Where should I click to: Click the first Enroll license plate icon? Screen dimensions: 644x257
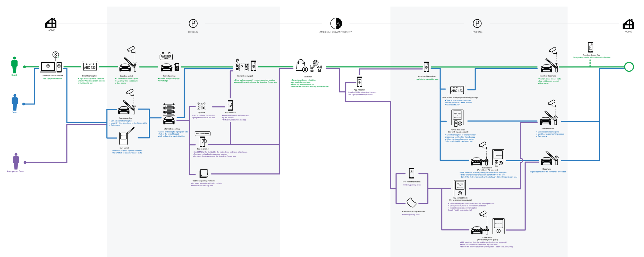(x=90, y=67)
